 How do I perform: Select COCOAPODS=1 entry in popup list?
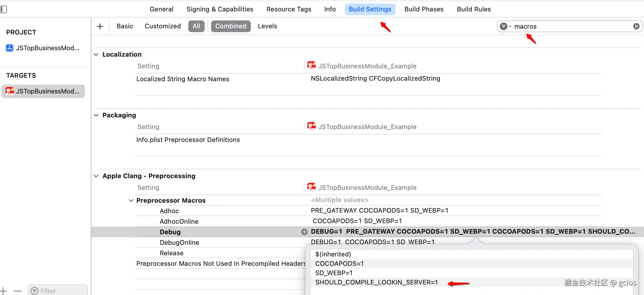point(472,263)
